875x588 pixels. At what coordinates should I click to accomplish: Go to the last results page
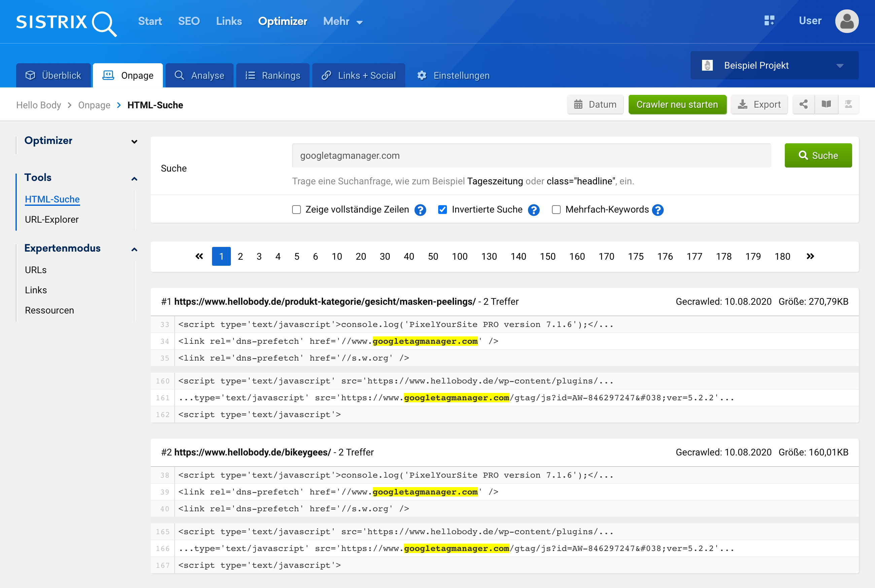point(810,256)
